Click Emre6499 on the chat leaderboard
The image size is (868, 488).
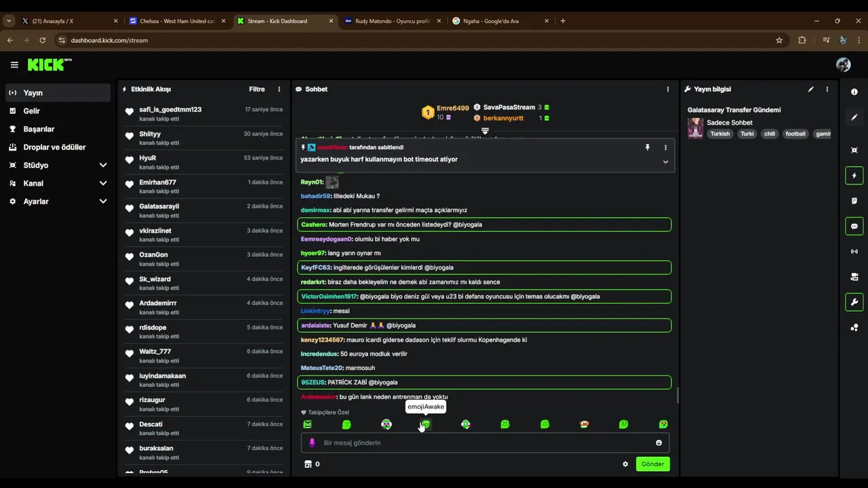coord(452,108)
